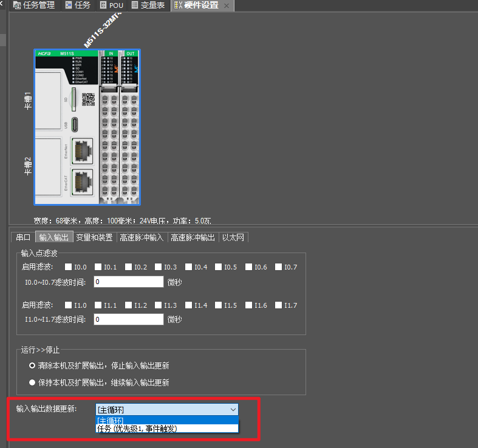Open the 任务管理 tab
Screen dimensions: 478x448
34,5
